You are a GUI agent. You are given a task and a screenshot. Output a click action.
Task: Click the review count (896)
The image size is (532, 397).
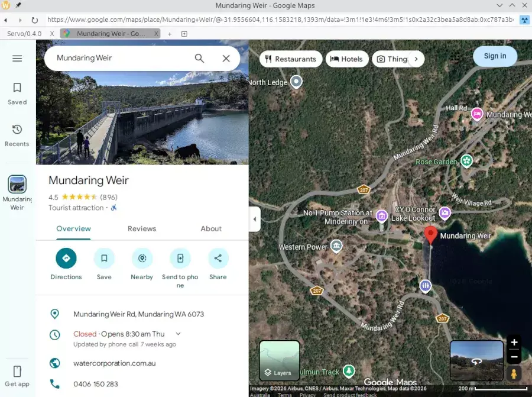tap(109, 197)
